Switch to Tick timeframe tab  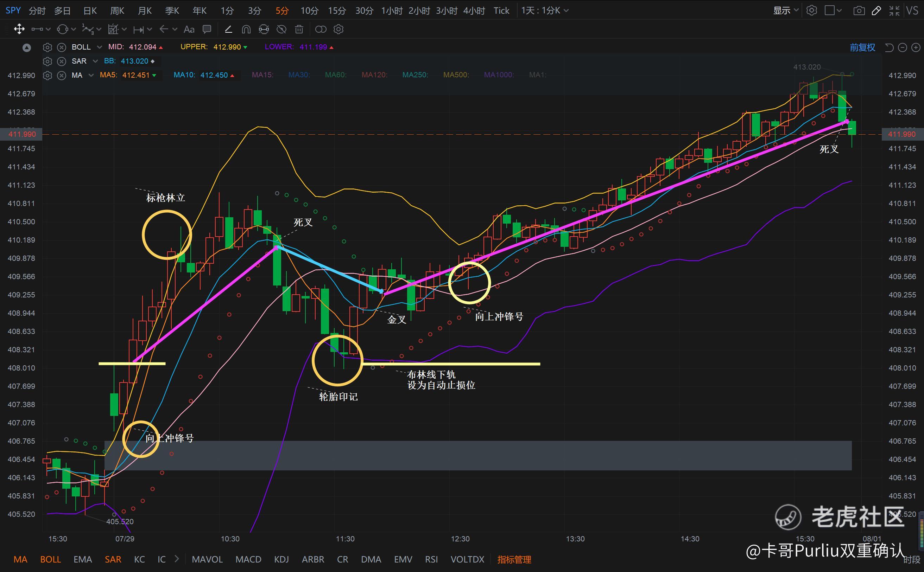pyautogui.click(x=501, y=11)
